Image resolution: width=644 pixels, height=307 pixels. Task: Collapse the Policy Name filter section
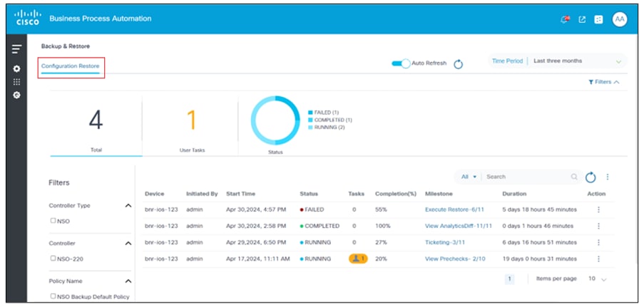pos(128,281)
